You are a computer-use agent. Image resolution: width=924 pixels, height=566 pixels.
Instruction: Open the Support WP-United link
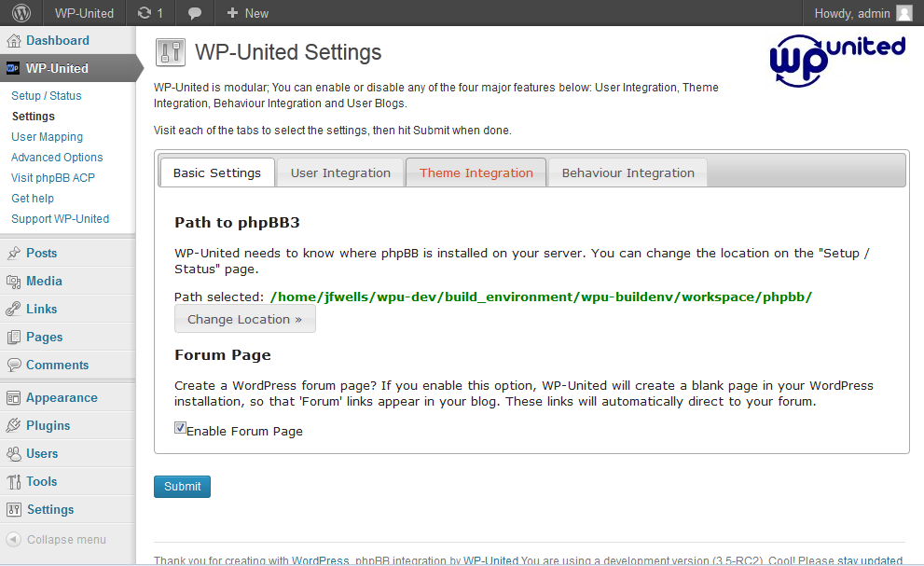60,219
